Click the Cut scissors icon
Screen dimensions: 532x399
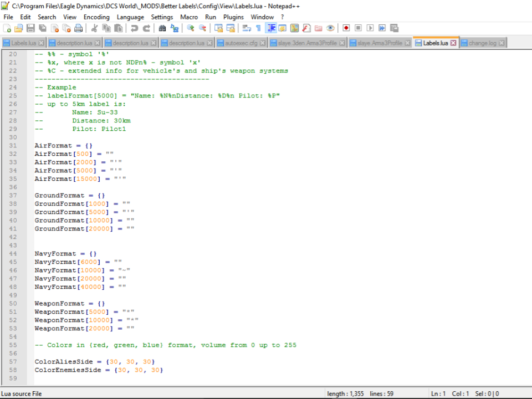(94, 28)
